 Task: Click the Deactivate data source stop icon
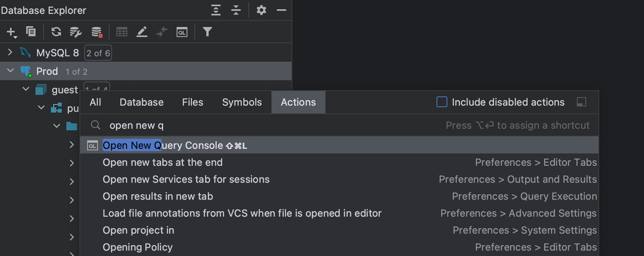tap(96, 32)
